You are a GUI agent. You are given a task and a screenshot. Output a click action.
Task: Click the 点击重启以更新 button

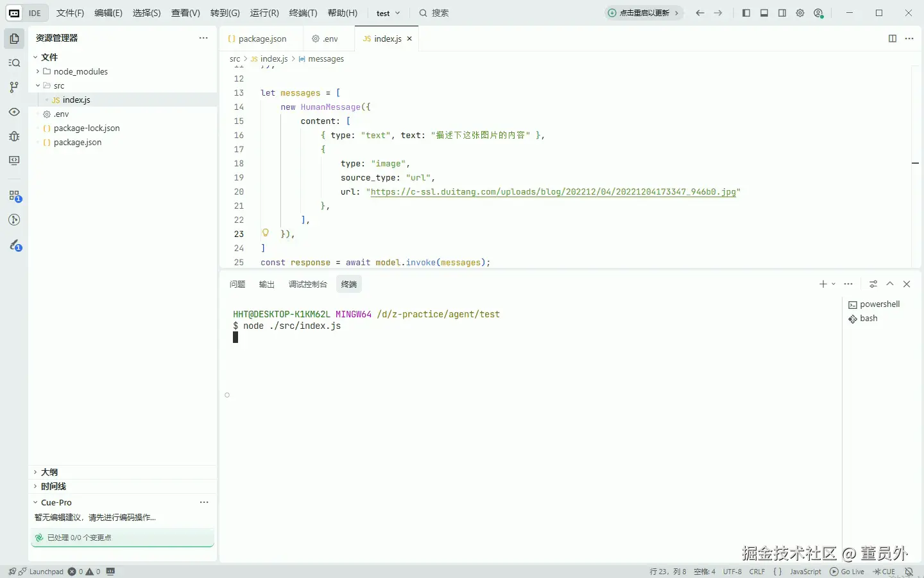click(644, 13)
